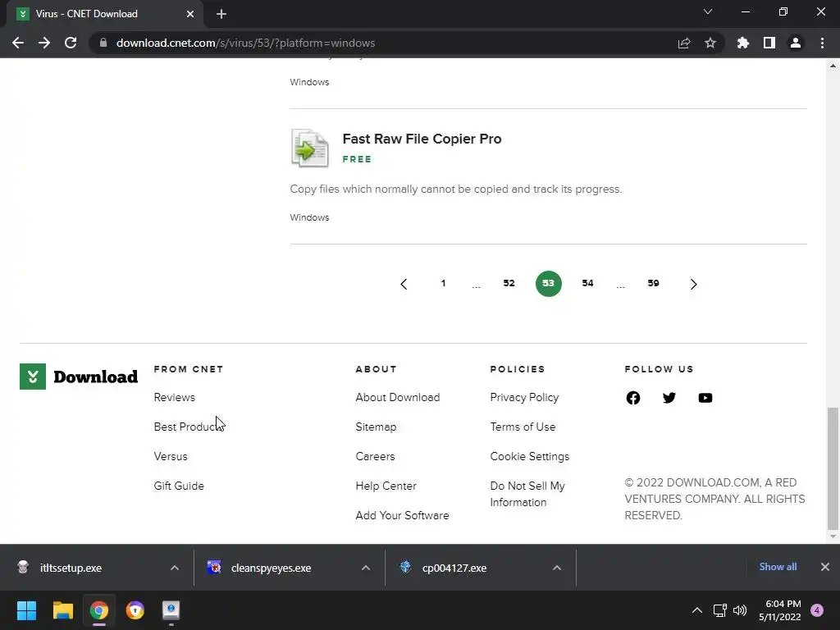Visit the Twitter page icon
Screen dimensions: 840x630
669,398
